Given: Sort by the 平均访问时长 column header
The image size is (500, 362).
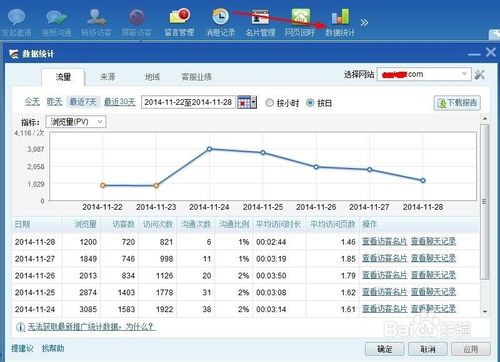Looking at the screenshot, I should 279,224.
